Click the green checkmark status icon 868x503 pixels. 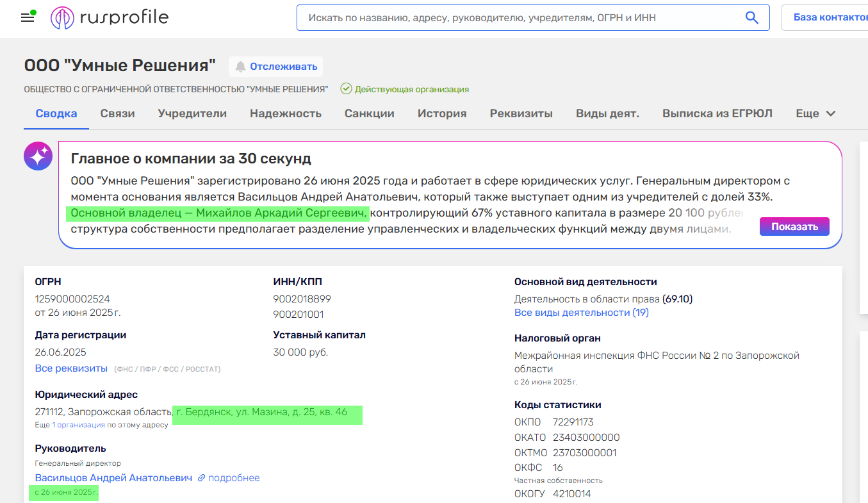click(346, 89)
